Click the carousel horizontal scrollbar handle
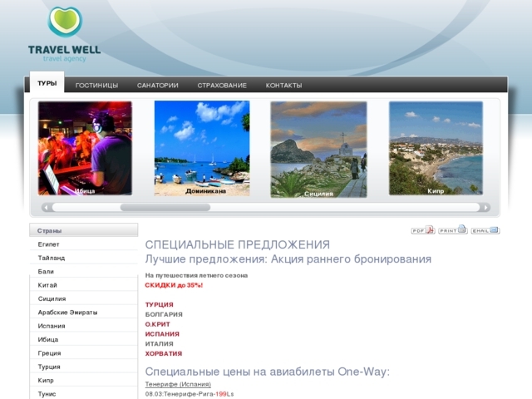The image size is (532, 399). 165,208
